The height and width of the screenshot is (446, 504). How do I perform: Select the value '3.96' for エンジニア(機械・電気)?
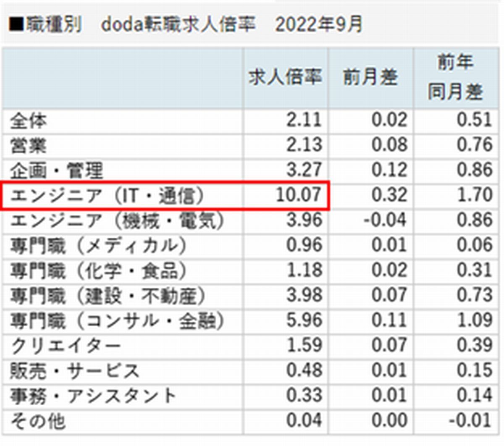coord(304,220)
